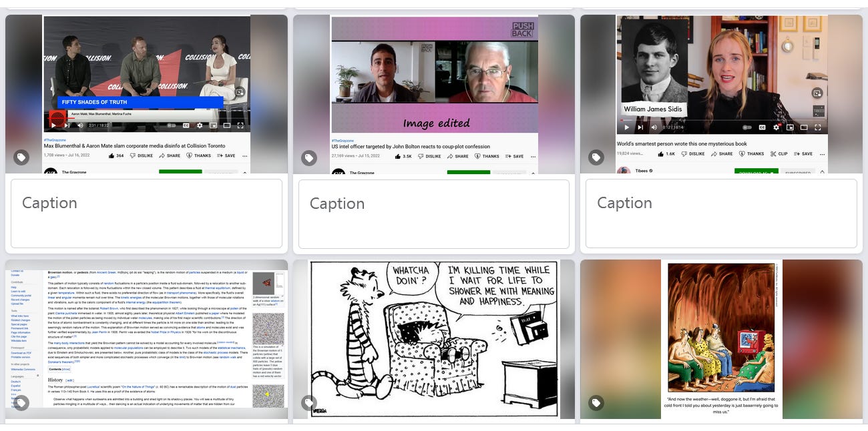
Task: Select the Push Back interview screenshot thumbnail
Action: point(434,94)
